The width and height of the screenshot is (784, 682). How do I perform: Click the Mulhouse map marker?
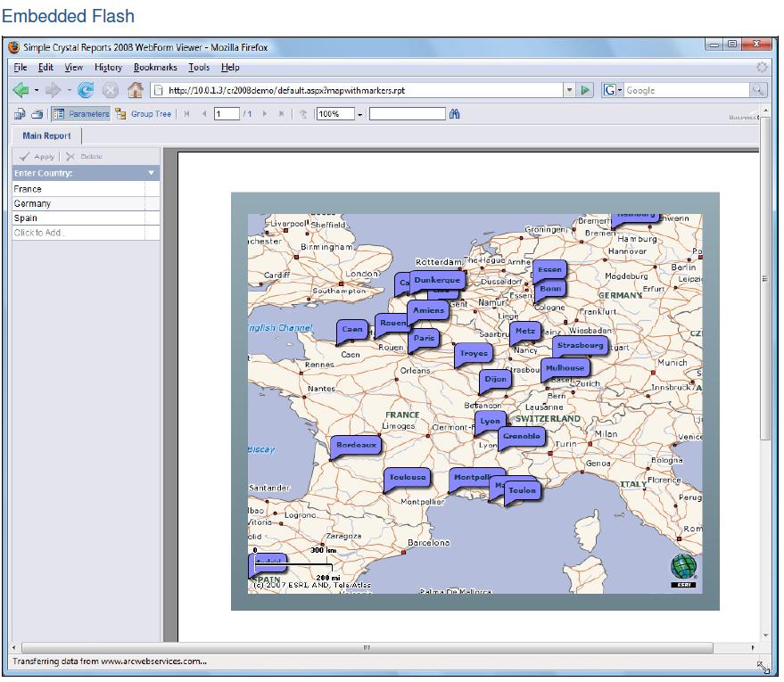(565, 367)
